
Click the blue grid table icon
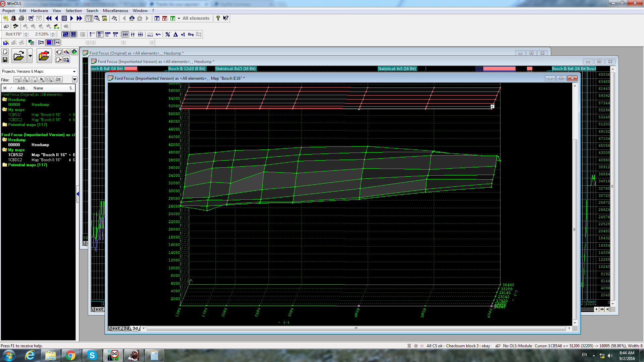[64, 18]
